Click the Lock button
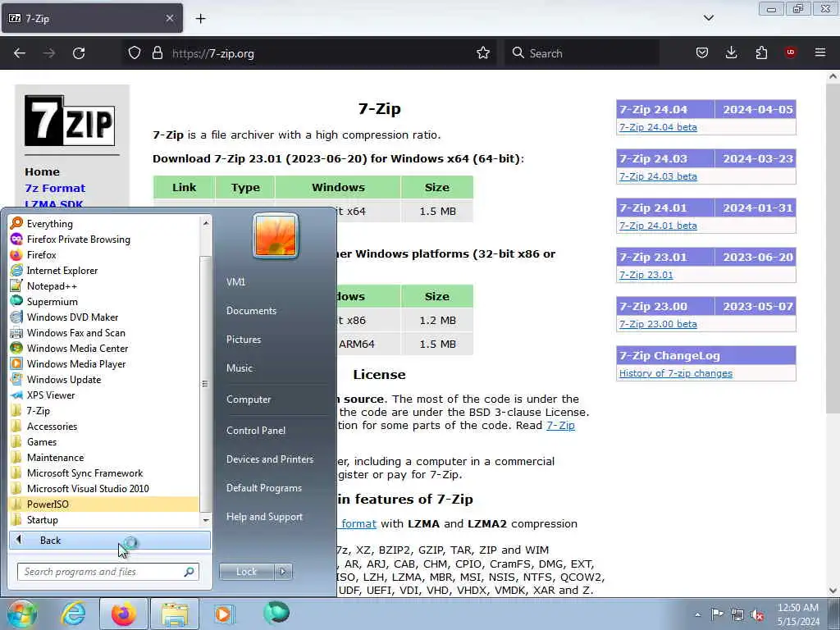Viewport: 840px width, 630px height. (x=246, y=572)
